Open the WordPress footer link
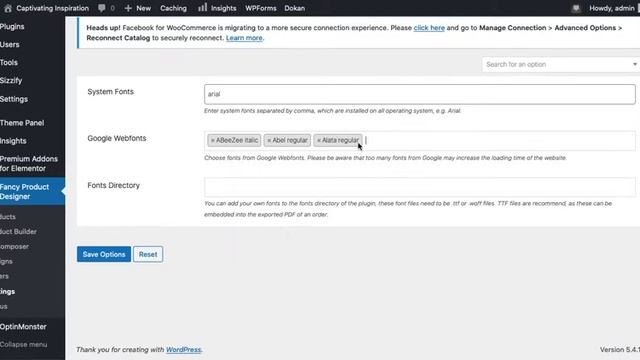Viewport: 640px width, 360px height. (x=183, y=350)
